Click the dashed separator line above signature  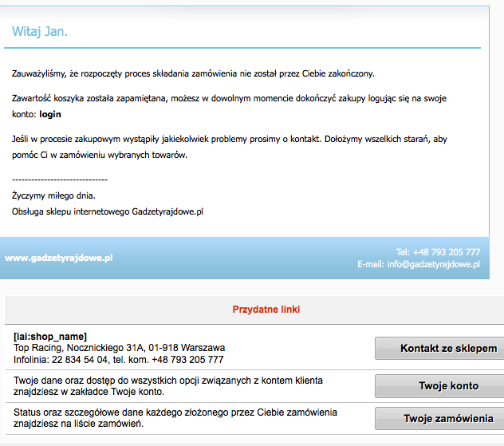tap(60, 180)
